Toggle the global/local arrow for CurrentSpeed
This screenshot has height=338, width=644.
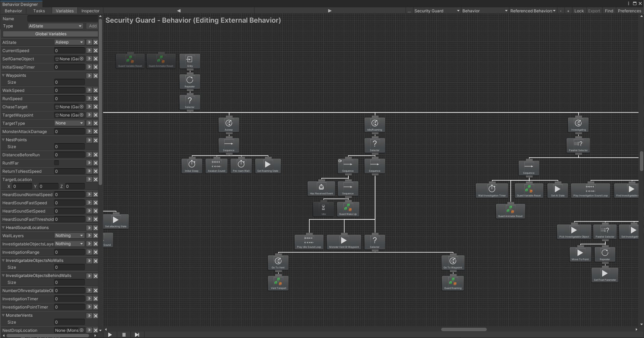pos(89,50)
